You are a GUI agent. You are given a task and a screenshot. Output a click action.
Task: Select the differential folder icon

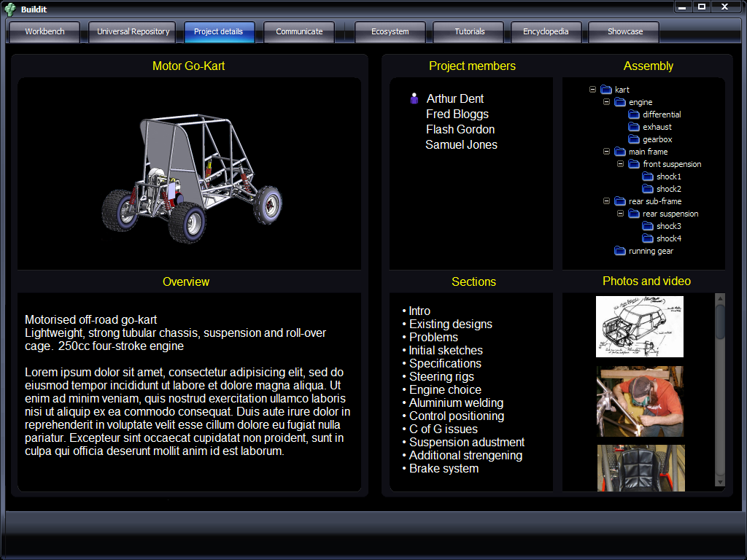(633, 114)
